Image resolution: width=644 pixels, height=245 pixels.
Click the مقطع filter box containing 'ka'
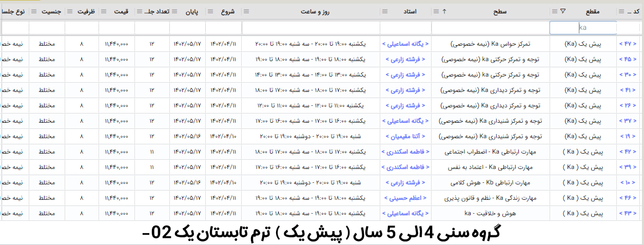(583, 28)
